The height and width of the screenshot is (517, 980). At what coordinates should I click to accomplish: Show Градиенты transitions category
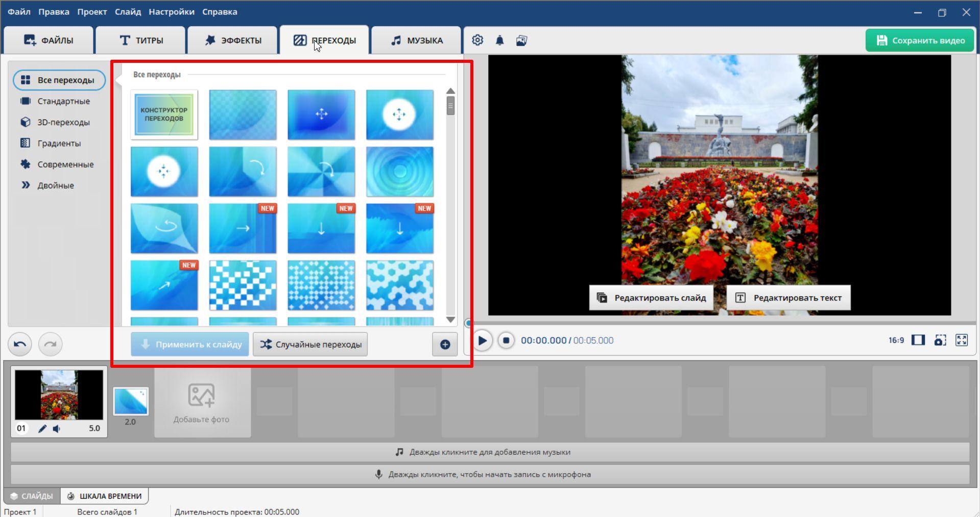click(59, 144)
